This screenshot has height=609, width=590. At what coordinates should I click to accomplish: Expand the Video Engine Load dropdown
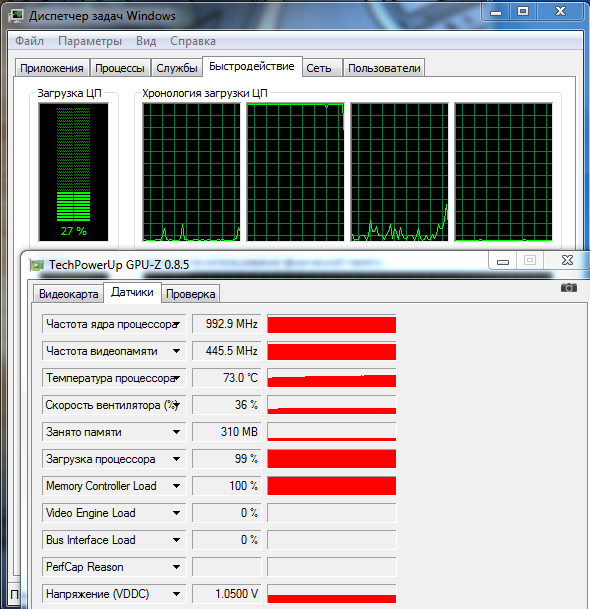(176, 513)
